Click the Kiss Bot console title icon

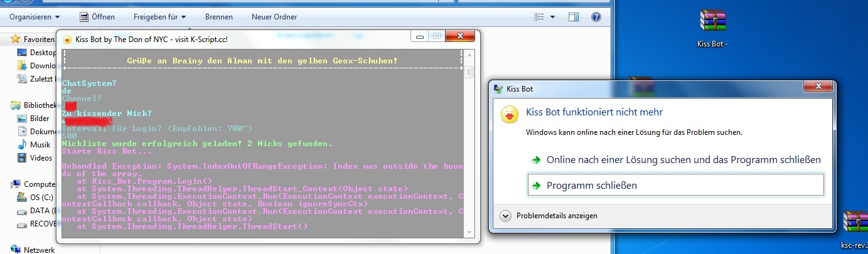[67, 39]
